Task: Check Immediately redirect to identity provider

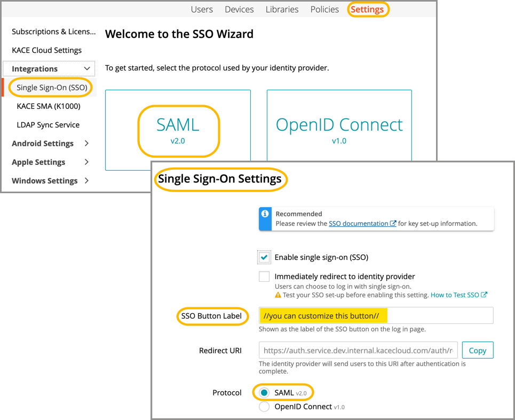Action: click(264, 276)
